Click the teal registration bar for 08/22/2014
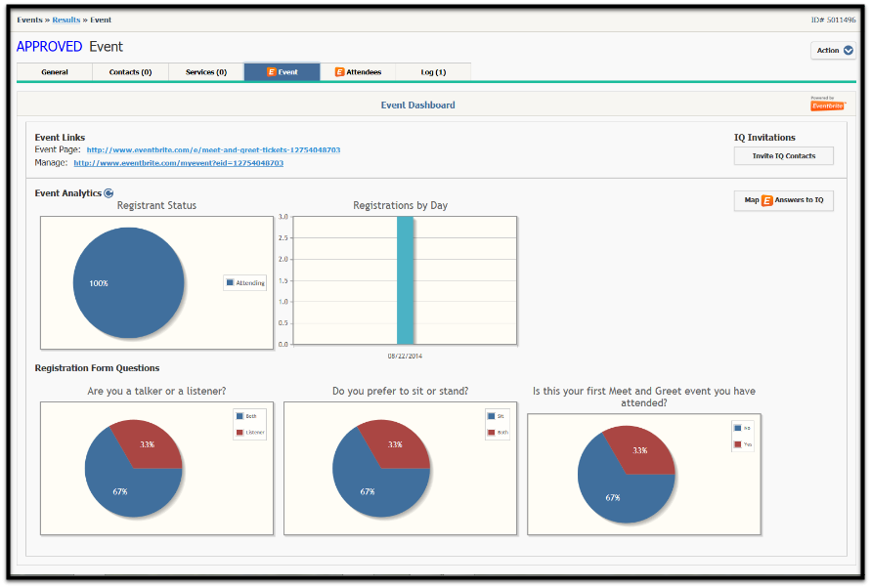Image resolution: width=871 pixels, height=588 pixels. (x=406, y=280)
